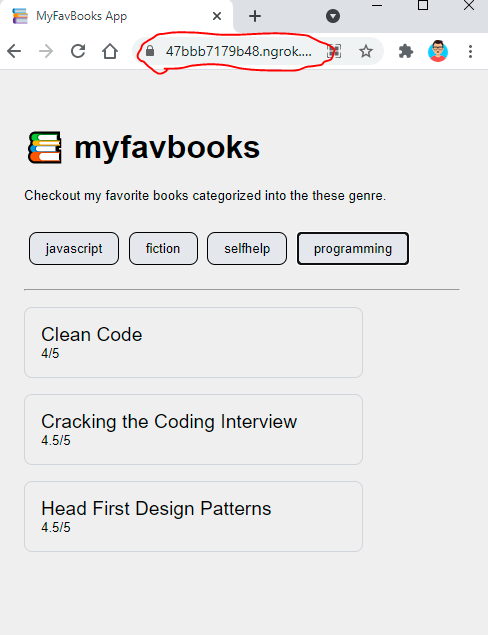The height and width of the screenshot is (635, 488).
Task: Open the browser home page icon
Action: 110,51
